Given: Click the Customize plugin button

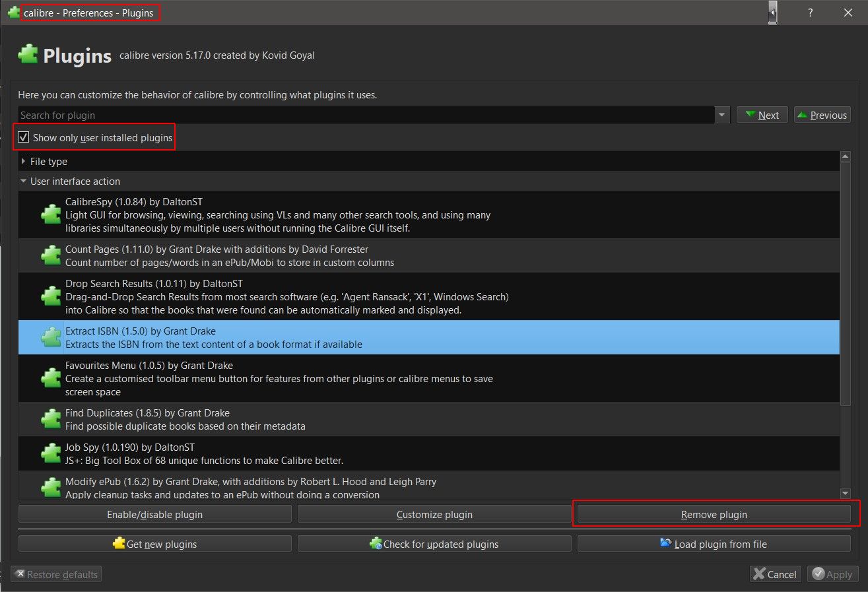Looking at the screenshot, I should 434,514.
